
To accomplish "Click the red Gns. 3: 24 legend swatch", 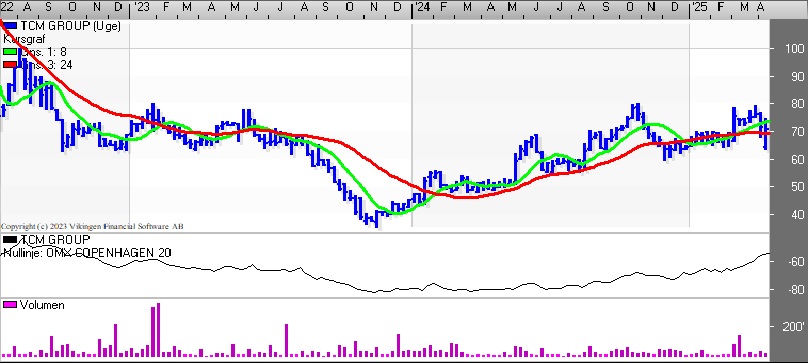I will point(10,65).
